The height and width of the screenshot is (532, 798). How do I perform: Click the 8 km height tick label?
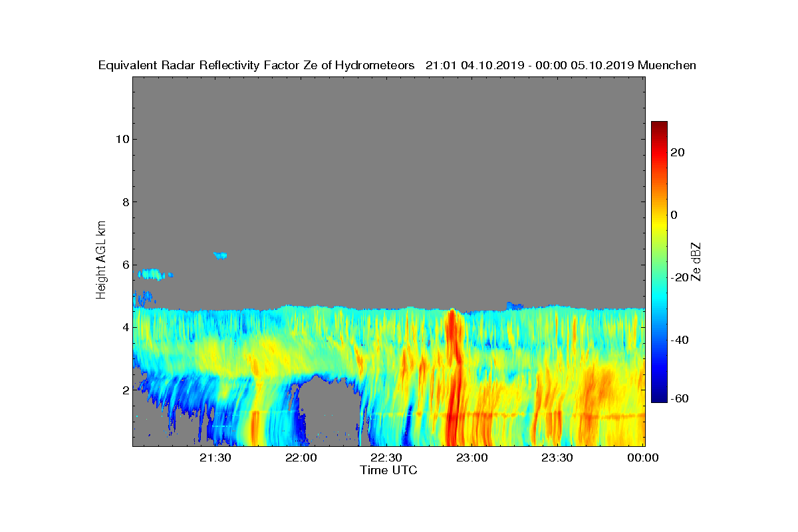pyautogui.click(x=124, y=201)
